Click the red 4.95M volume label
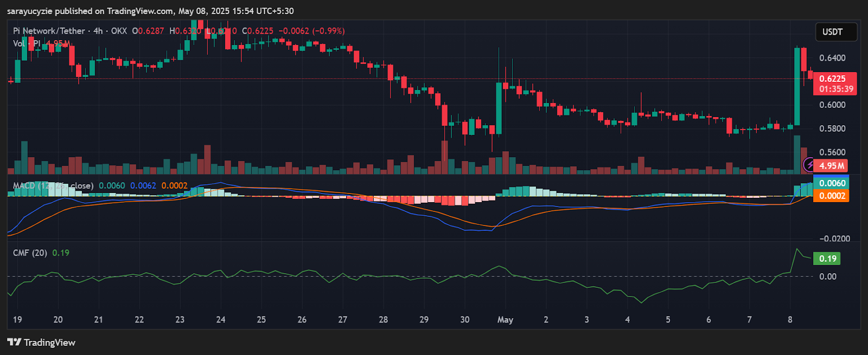The height and width of the screenshot is (355, 868). point(831,166)
